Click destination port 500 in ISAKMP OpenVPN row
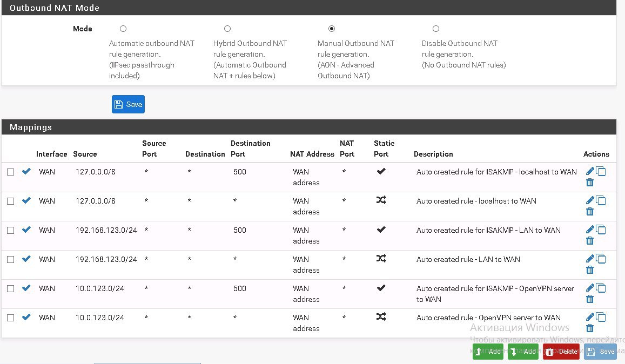The height and width of the screenshot is (364, 625). (239, 288)
